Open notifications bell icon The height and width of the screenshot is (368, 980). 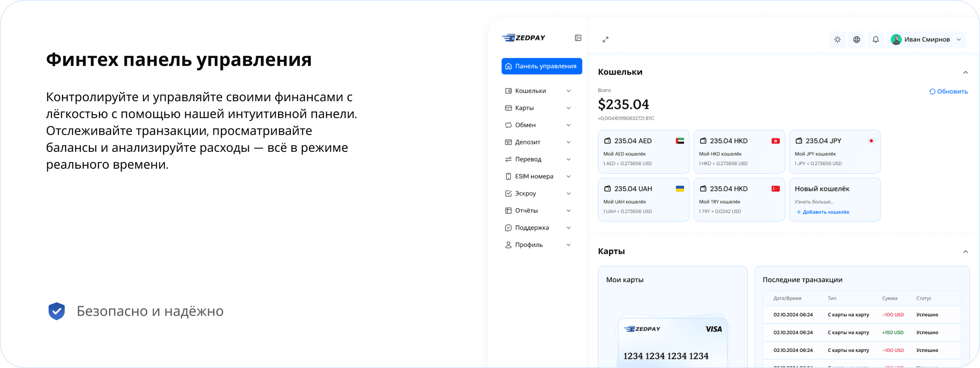[x=875, y=39]
